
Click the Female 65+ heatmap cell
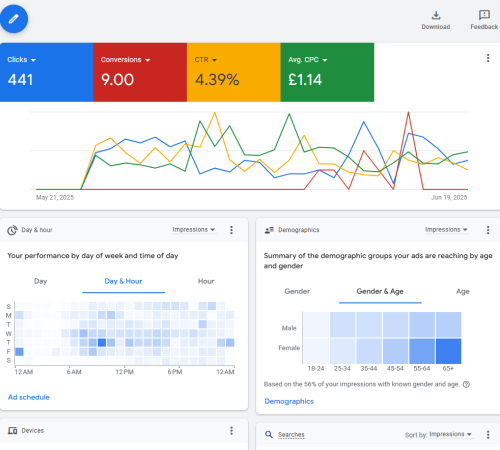[x=449, y=351]
